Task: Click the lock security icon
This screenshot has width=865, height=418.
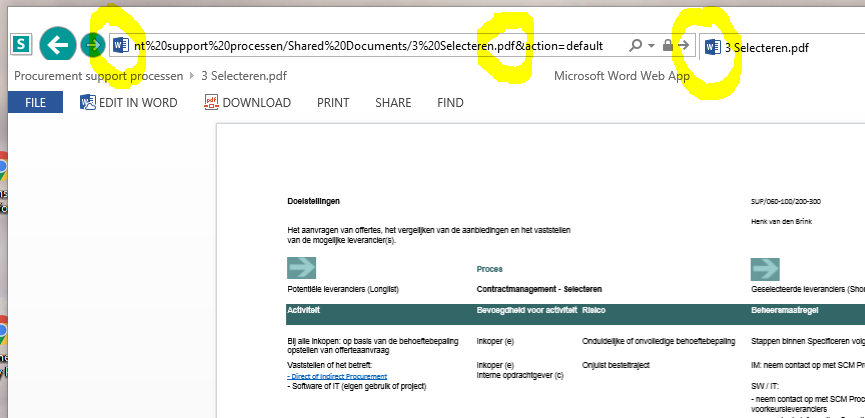Action: tap(667, 46)
